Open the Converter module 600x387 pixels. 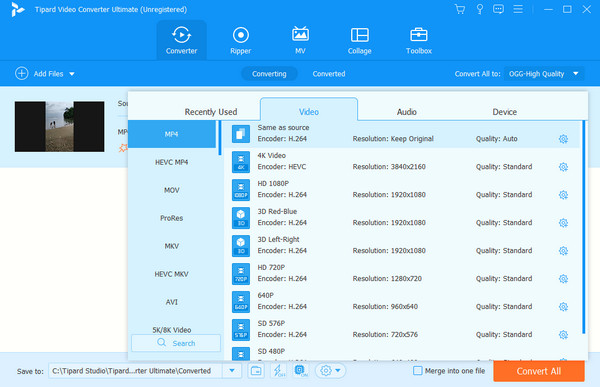[181, 40]
